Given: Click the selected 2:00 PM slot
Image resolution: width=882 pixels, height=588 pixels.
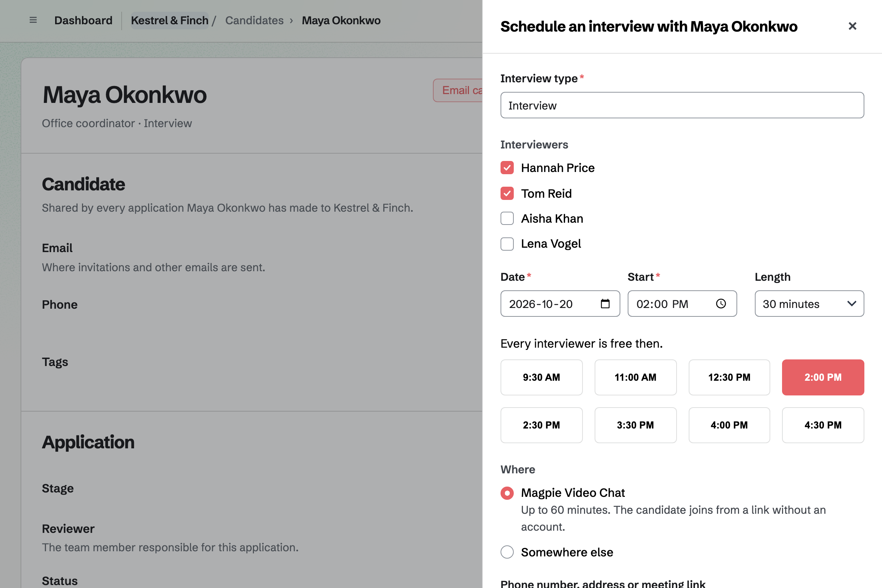Looking at the screenshot, I should tap(823, 377).
